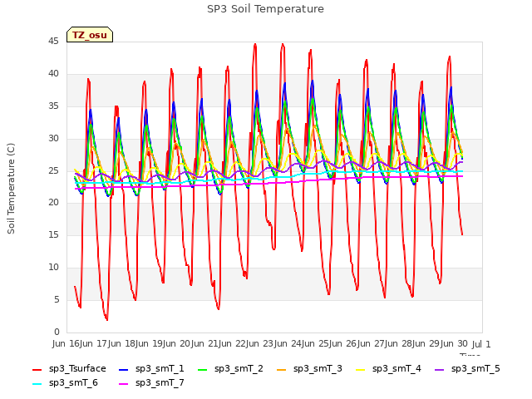Click the green sp3_smT_2 legend swatch
The height and width of the screenshot is (399, 532).
pyautogui.click(x=203, y=369)
